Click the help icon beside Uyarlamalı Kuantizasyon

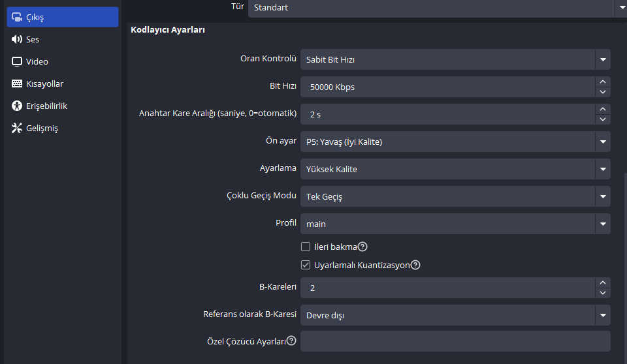coord(415,265)
